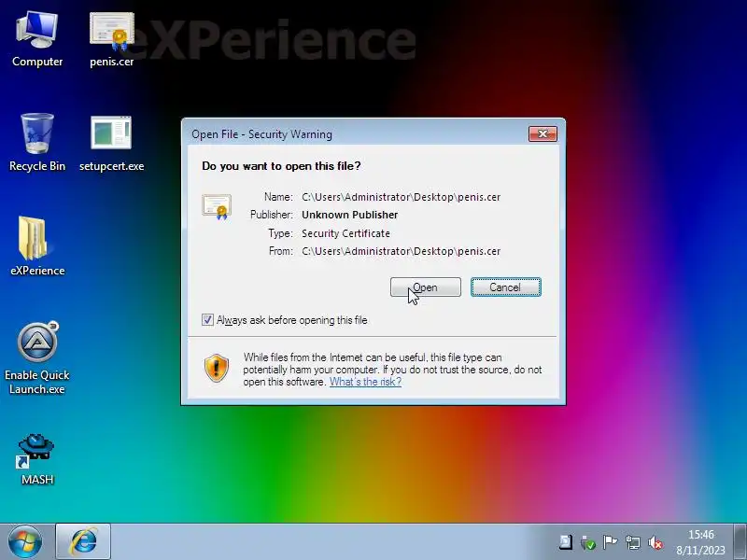Select the penis.cer certificate file on desktop
747x560 pixels.
pyautogui.click(x=111, y=40)
